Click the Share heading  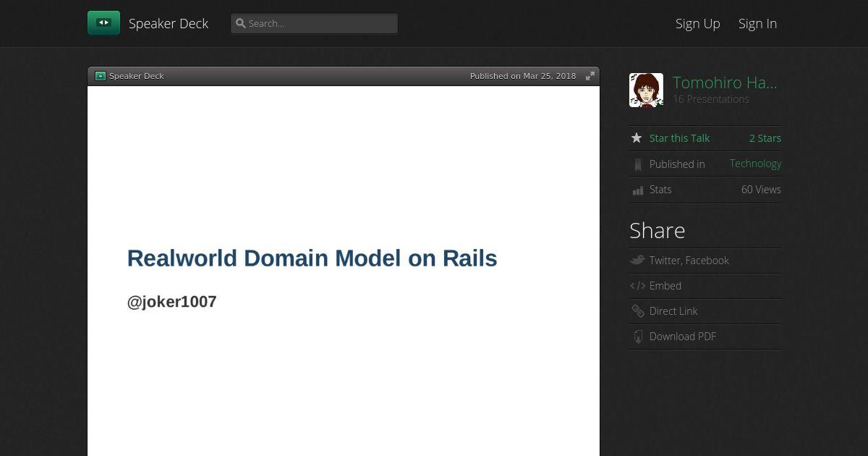coord(658,230)
